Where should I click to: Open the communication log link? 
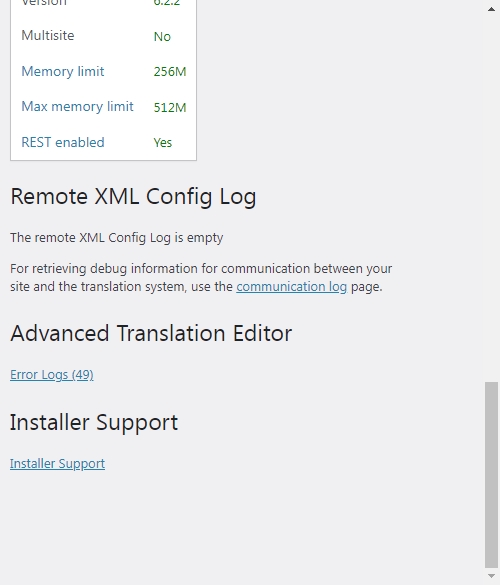[x=291, y=287]
